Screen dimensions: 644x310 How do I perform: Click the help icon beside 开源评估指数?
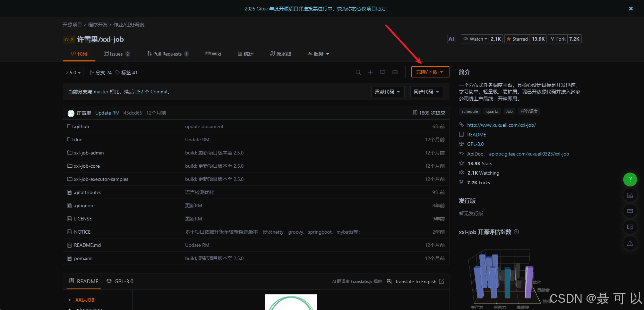pyautogui.click(x=516, y=232)
